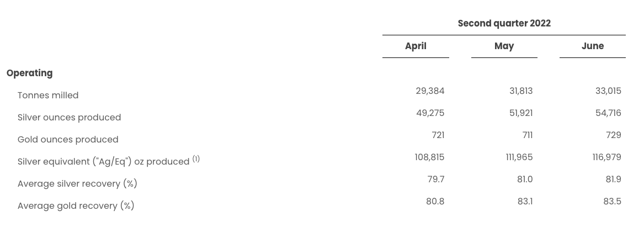644x227 pixels.
Task: Click the Second quarter 2022 heading
Action: [x=504, y=23]
